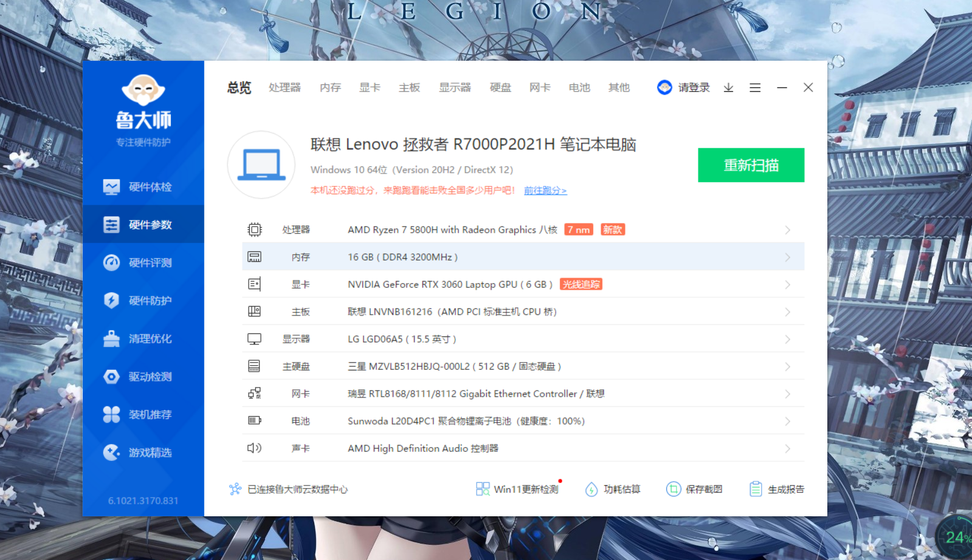Click the 前往跑分 link

545,191
